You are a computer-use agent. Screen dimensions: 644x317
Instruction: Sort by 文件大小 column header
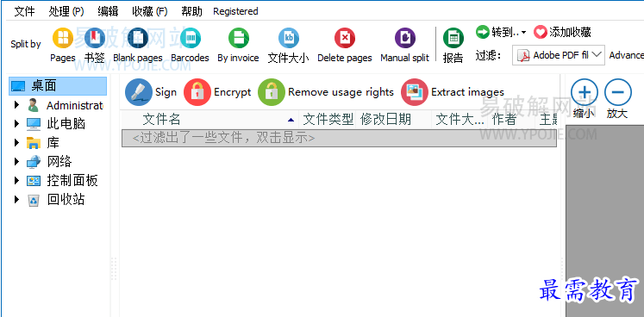[460, 120]
